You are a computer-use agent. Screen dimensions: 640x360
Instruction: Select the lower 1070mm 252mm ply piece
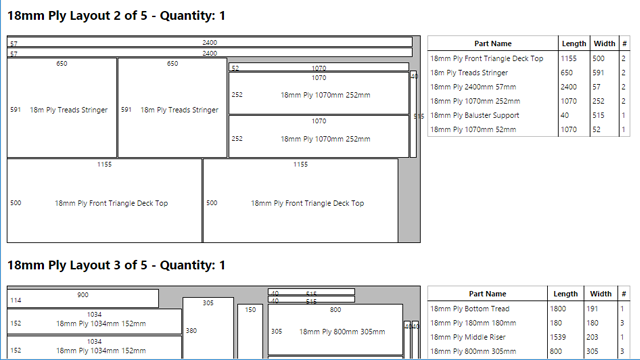319,136
